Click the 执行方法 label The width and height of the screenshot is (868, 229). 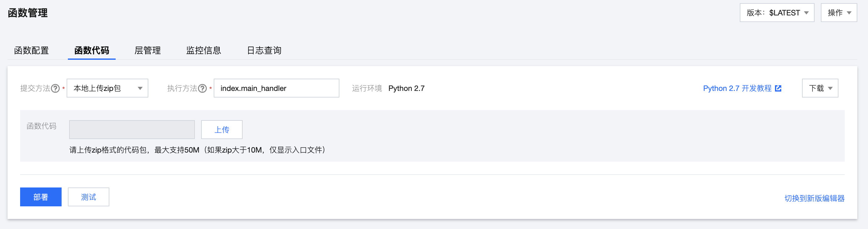tap(182, 88)
